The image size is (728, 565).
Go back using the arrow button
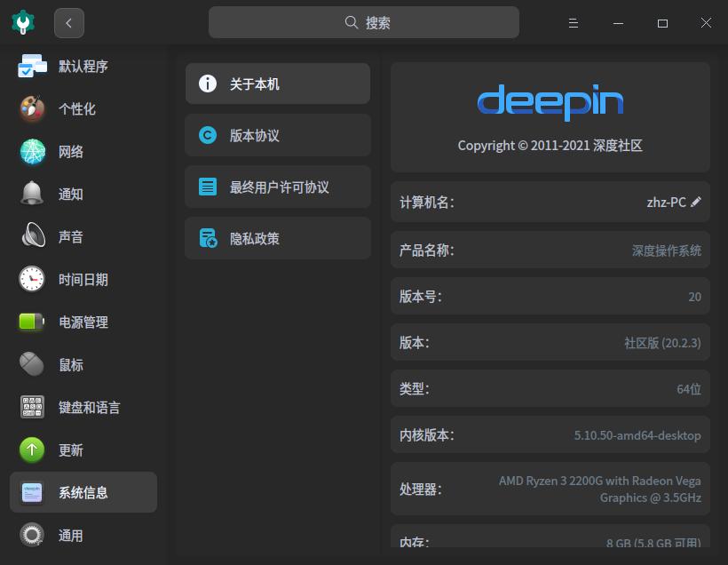coord(69,23)
